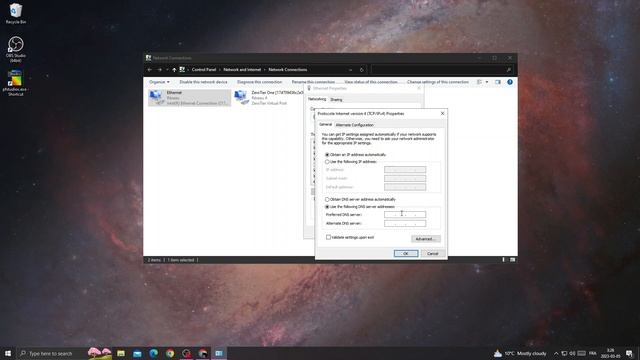The width and height of the screenshot is (640, 360).
Task: Open the Advanced settings button
Action: click(x=426, y=239)
